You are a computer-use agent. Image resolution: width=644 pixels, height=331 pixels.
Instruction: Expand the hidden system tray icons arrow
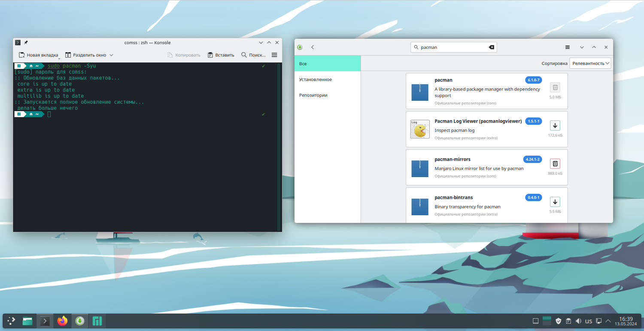point(608,321)
